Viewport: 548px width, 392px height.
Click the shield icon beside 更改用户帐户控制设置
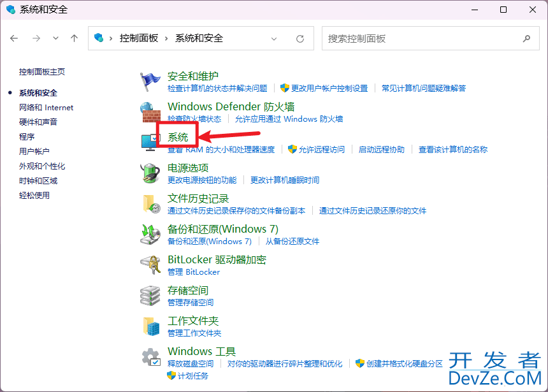coord(284,88)
